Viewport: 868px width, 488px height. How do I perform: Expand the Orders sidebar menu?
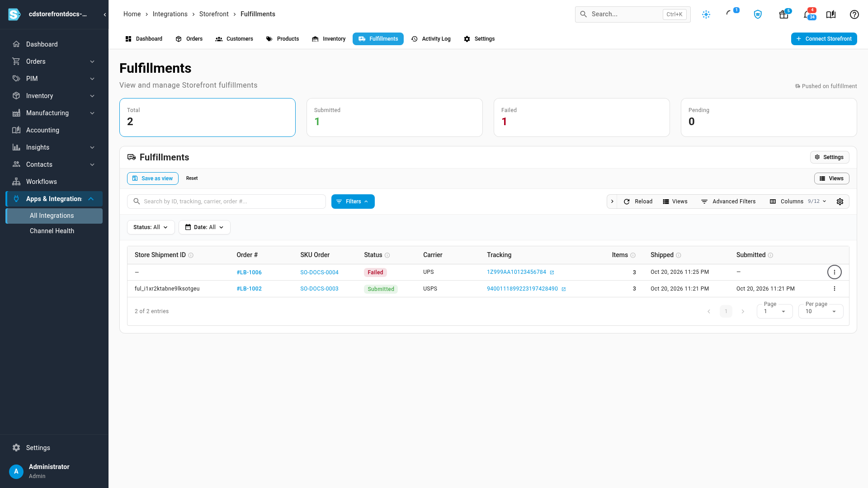point(54,61)
